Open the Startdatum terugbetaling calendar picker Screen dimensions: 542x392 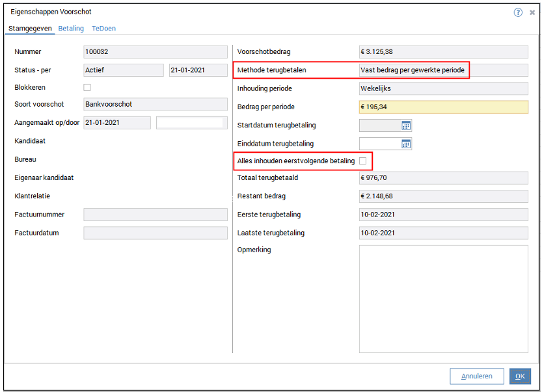coord(406,125)
